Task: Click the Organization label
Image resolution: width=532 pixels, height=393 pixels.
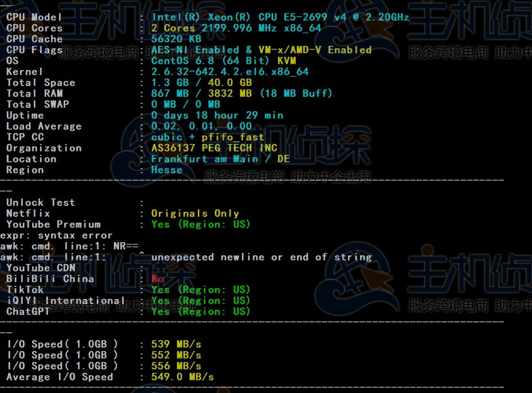Action: click(x=44, y=148)
